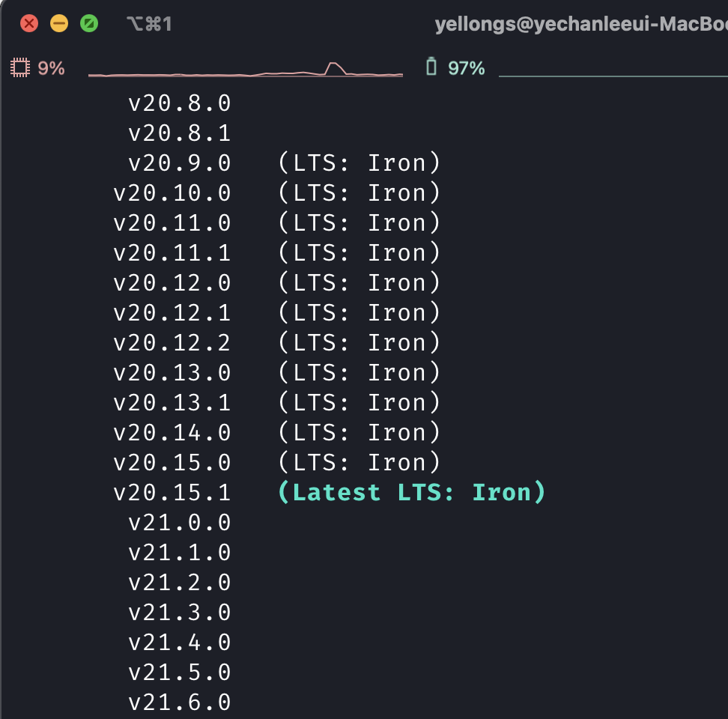Click the 97% battery value
728x719 pixels.
tap(466, 68)
